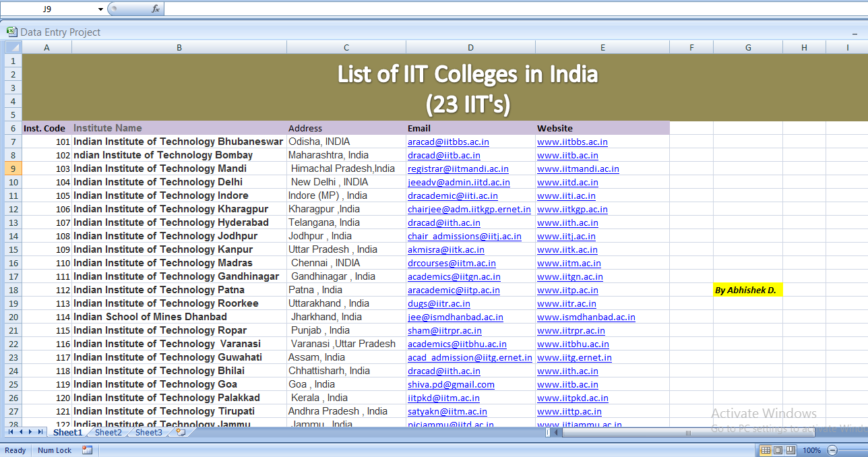
Task: Select the Page Layout view icon
Action: (778, 450)
